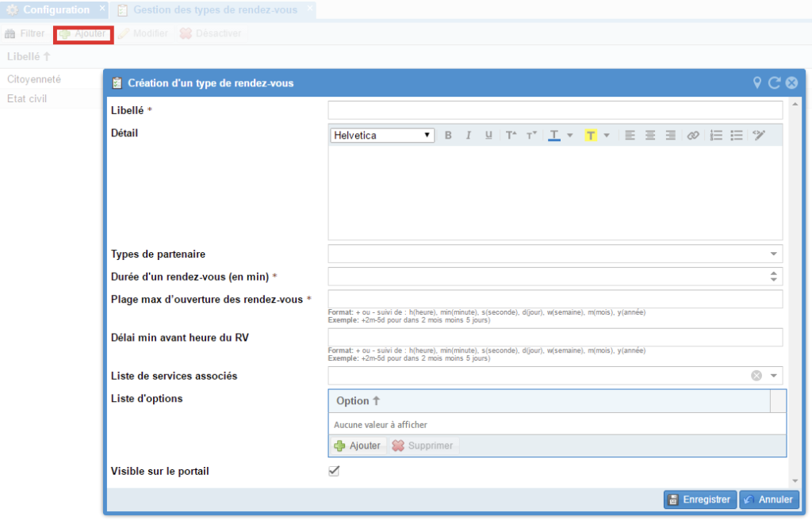Center align text in the Détail editor

point(650,136)
